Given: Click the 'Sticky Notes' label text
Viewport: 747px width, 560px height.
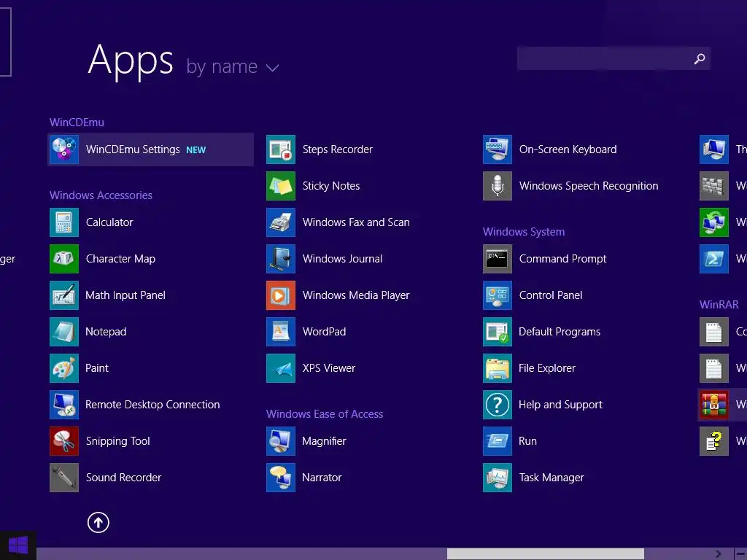Looking at the screenshot, I should (x=331, y=186).
